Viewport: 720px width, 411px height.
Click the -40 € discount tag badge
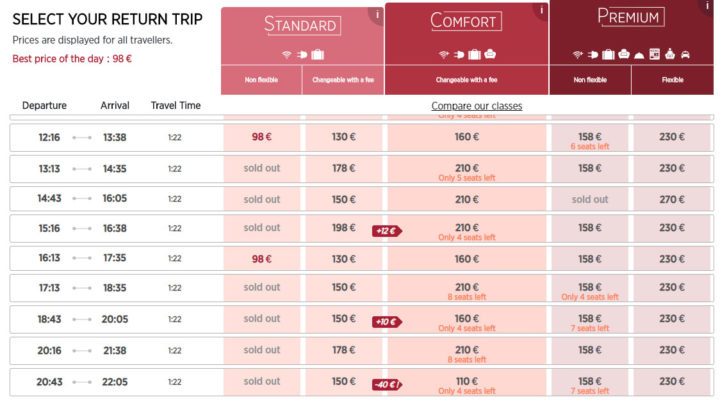(x=387, y=385)
